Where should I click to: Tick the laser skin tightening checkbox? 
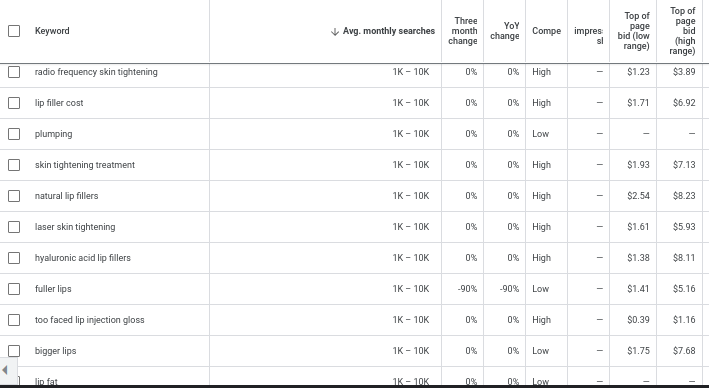(14, 227)
